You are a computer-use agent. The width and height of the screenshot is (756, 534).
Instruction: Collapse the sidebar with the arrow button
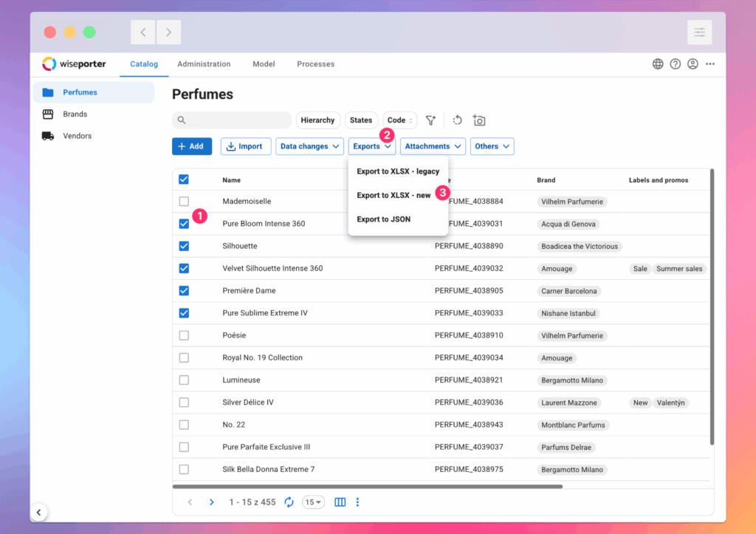click(x=38, y=513)
